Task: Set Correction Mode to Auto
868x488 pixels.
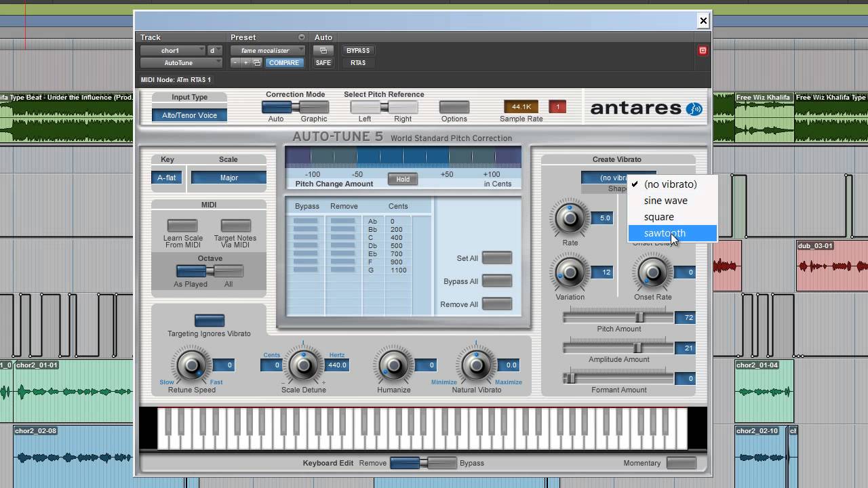Action: [277, 107]
